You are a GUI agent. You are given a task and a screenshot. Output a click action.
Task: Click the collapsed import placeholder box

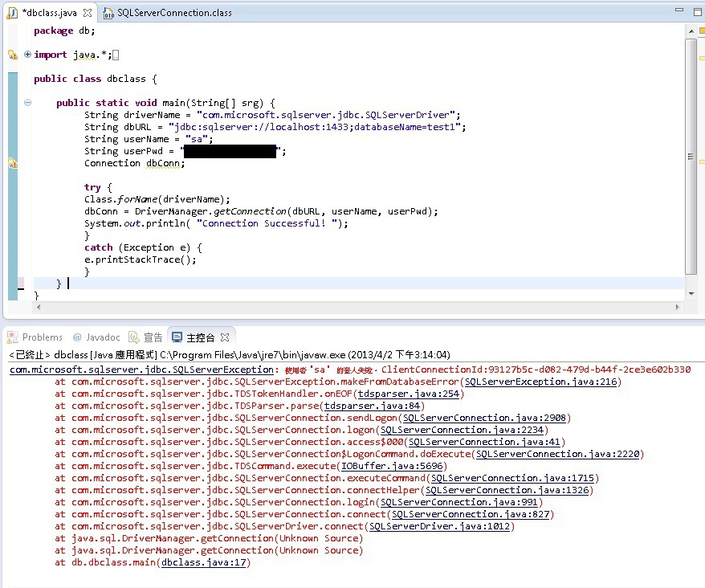coord(116,55)
